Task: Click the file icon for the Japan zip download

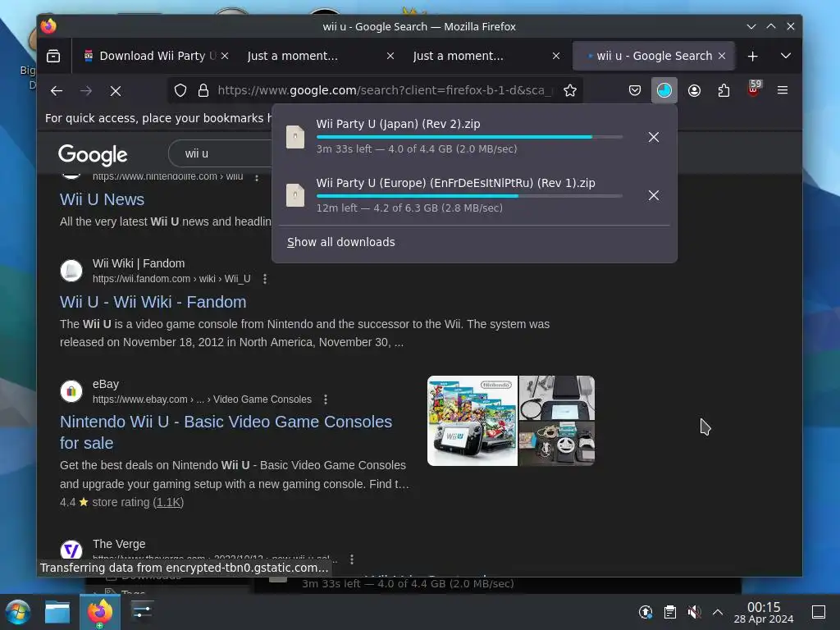Action: (x=295, y=137)
